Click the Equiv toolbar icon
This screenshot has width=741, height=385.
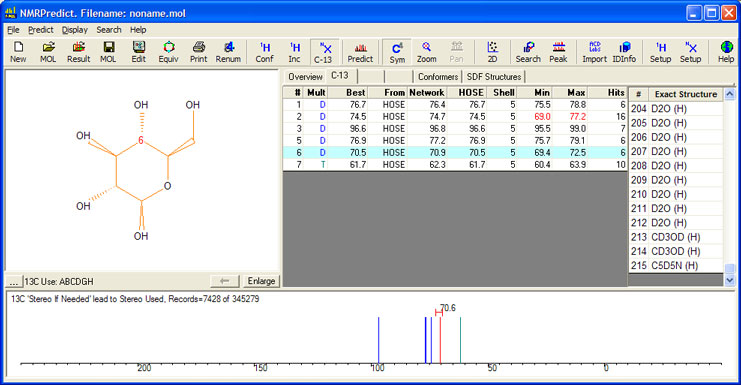pos(169,52)
